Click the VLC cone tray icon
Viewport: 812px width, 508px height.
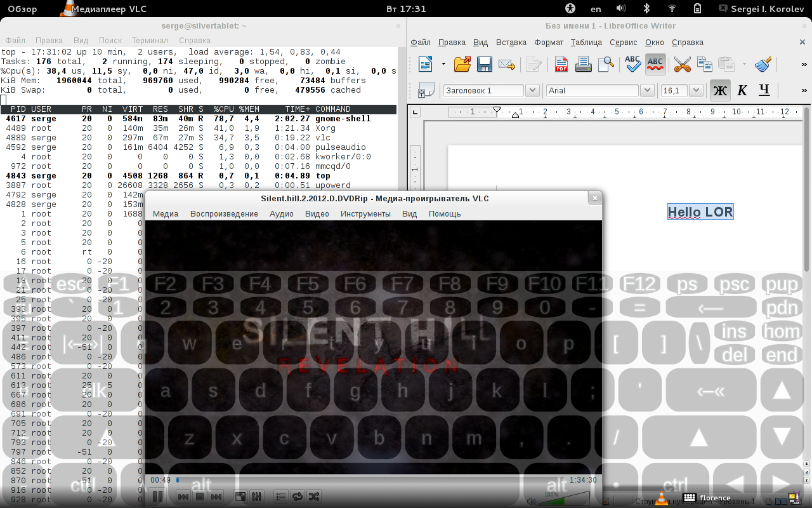[662, 499]
